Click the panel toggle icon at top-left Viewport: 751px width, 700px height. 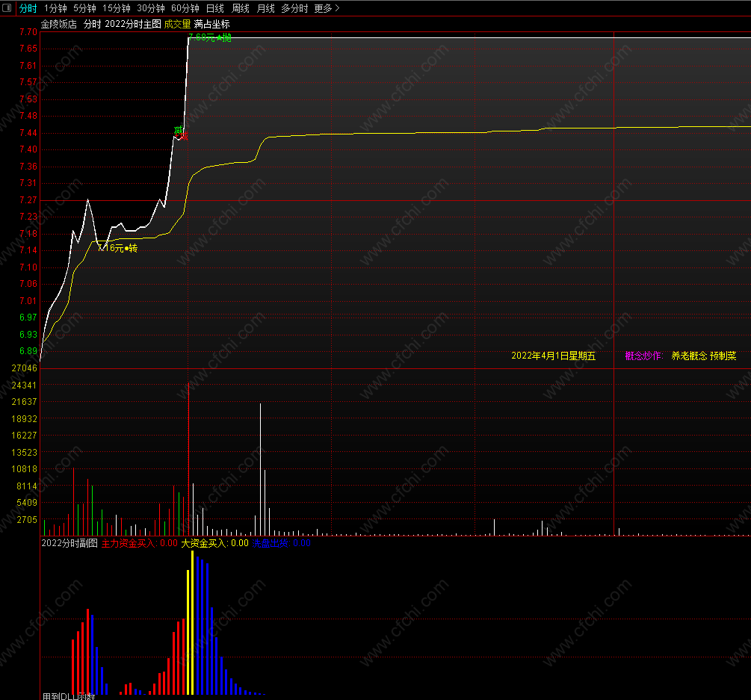click(7, 8)
